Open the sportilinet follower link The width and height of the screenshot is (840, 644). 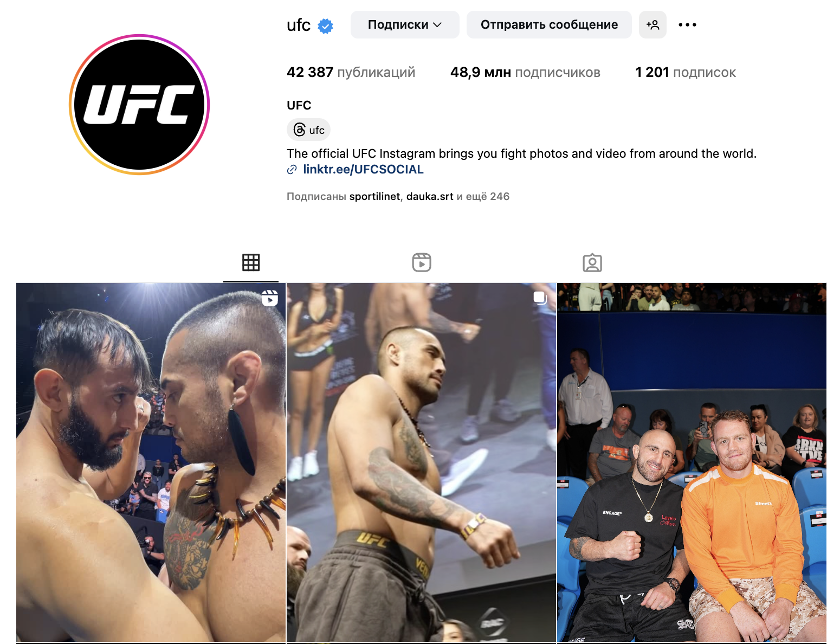[x=374, y=196]
